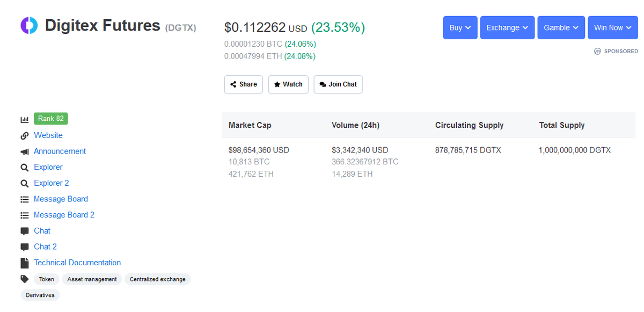Click the link icon next to Website
This screenshot has width=644, height=312.
25,135
